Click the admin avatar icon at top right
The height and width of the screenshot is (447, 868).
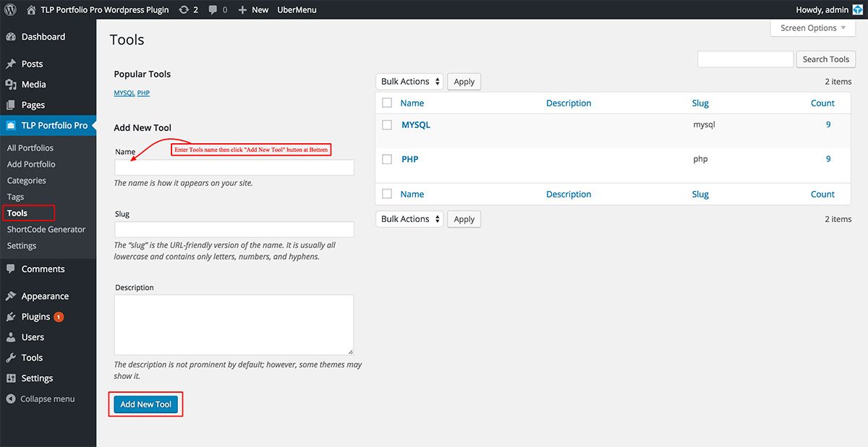pyautogui.click(x=857, y=10)
